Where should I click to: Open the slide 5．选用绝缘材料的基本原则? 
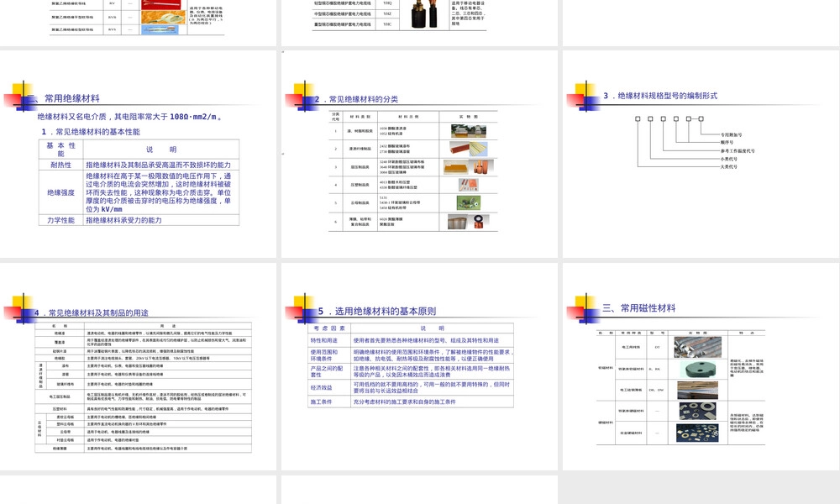[419, 366]
